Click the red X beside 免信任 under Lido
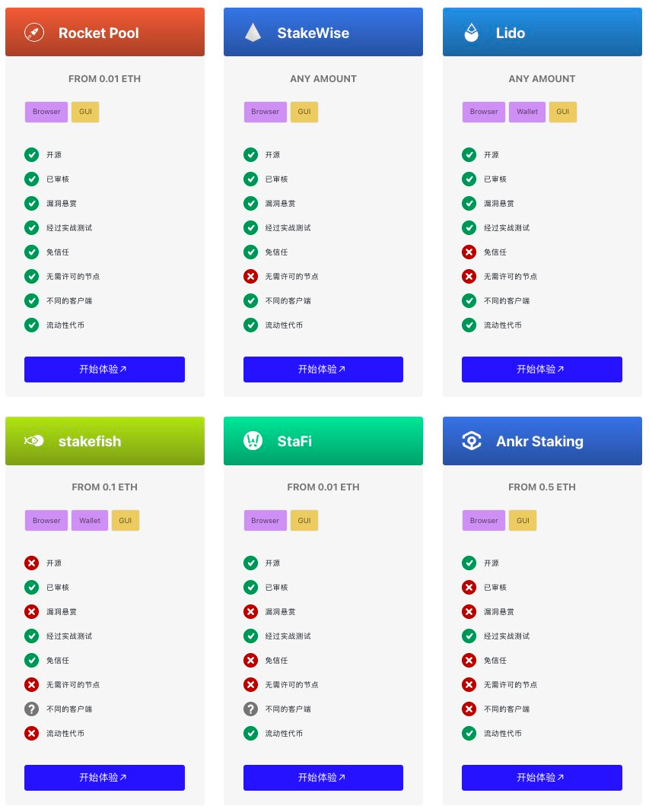 tap(469, 252)
